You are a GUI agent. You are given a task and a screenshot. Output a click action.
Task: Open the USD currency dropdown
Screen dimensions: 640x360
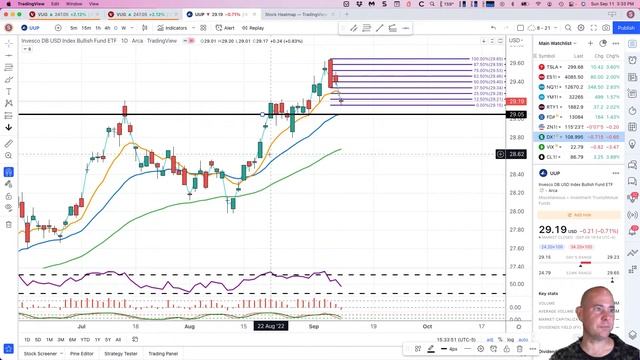tap(516, 41)
